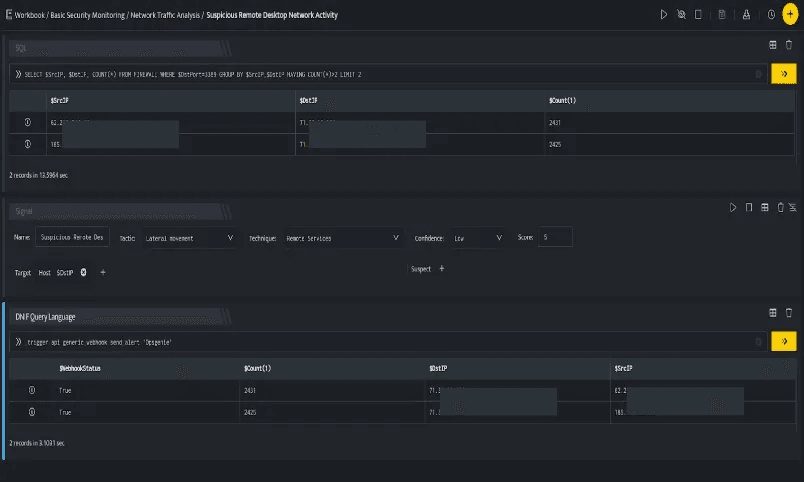Image resolution: width=804 pixels, height=482 pixels.
Task: Click the flask test icon in top toolbar
Action: coord(746,15)
